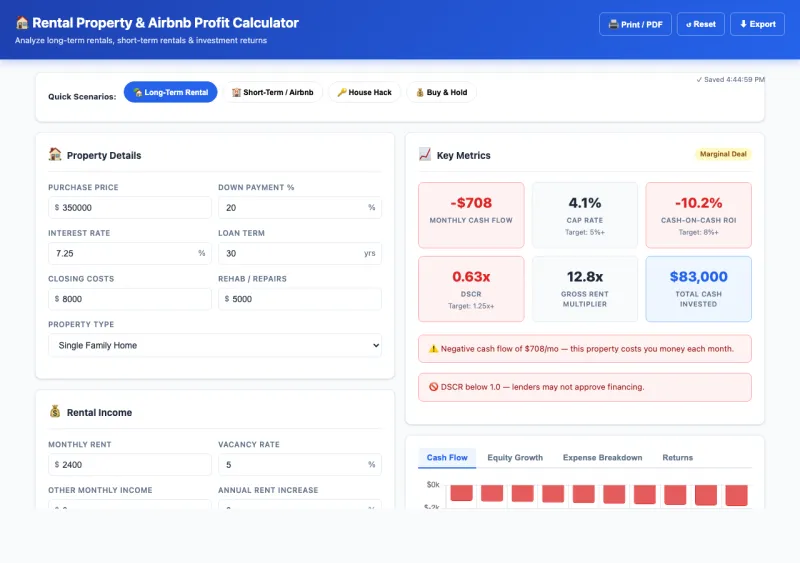Click the first red bar in cash flow chart

(x=461, y=493)
